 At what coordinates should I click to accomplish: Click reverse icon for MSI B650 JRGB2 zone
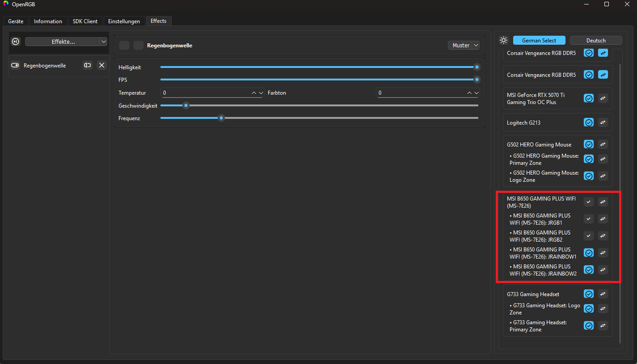point(603,236)
